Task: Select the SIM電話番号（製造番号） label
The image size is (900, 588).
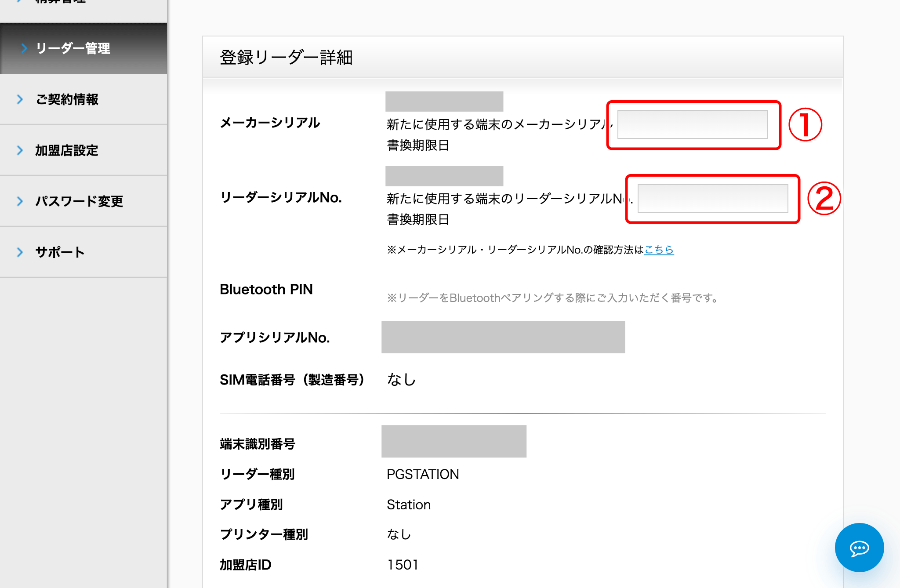Action: (292, 380)
